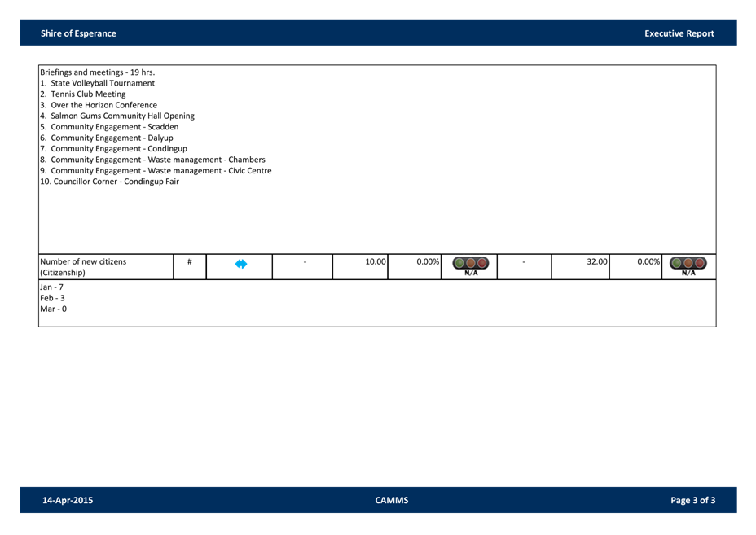756x535 pixels.
Task: Click the rightmost N/A traffic light icon
Action: (x=688, y=265)
